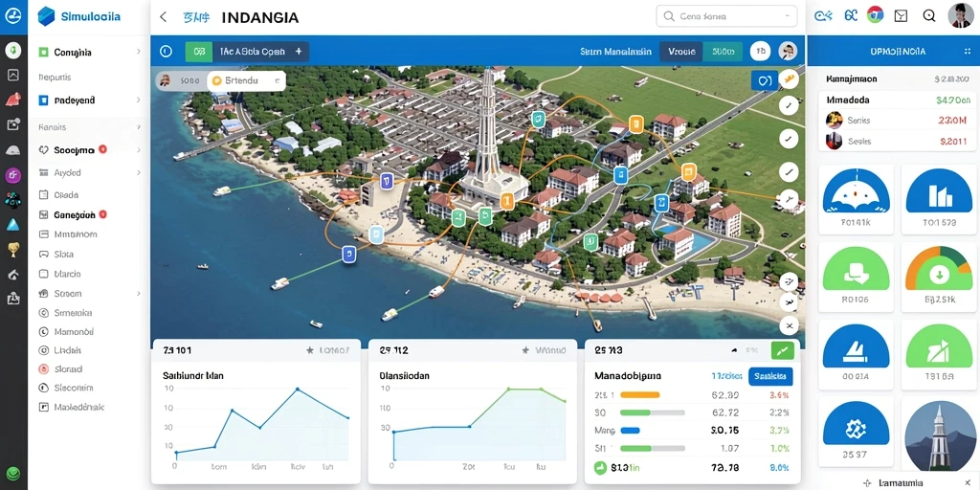Screen dimensions: 980x490
Task: Click the white round 1b button
Action: coord(759,52)
